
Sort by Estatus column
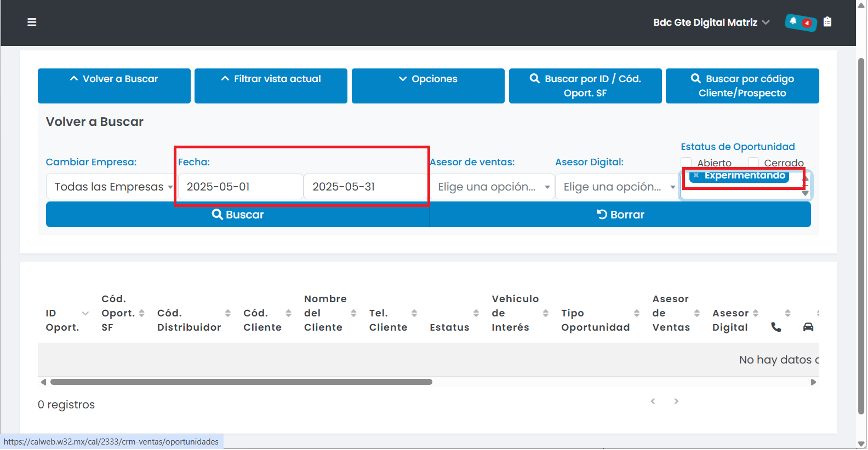[x=476, y=313]
